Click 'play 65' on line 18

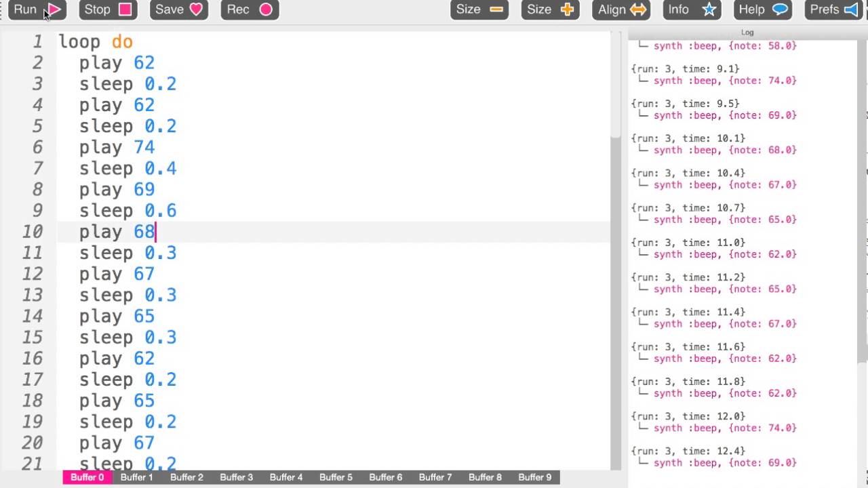117,401
